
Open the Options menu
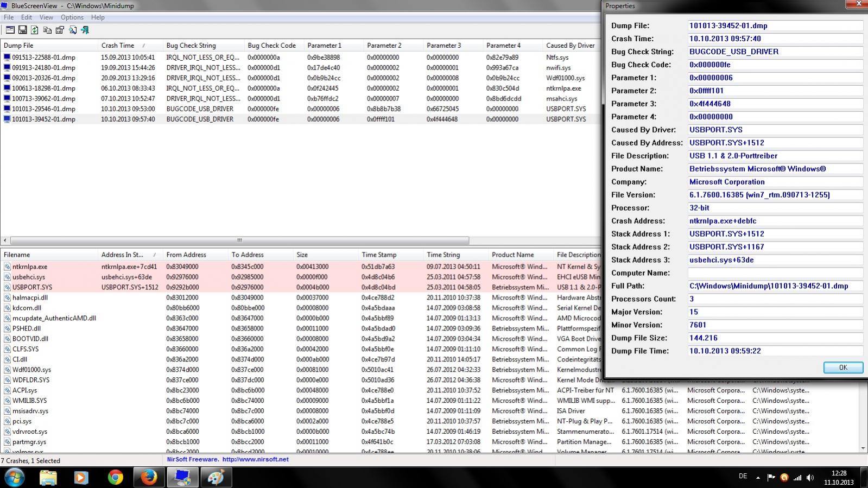[x=72, y=17]
